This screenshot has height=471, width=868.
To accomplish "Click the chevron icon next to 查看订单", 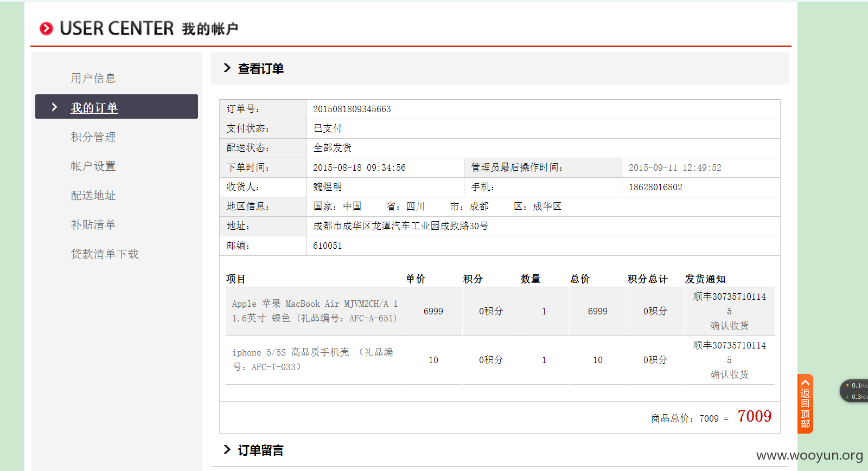I will [x=227, y=68].
